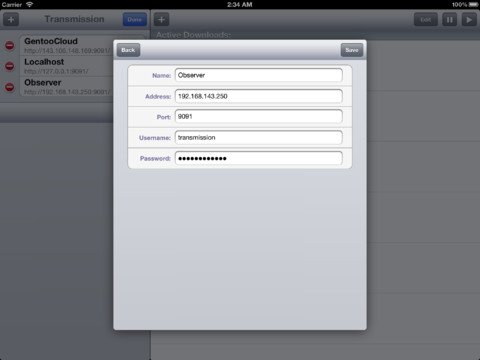Tap the Active Downloads header
The image size is (480, 360).
click(x=193, y=35)
